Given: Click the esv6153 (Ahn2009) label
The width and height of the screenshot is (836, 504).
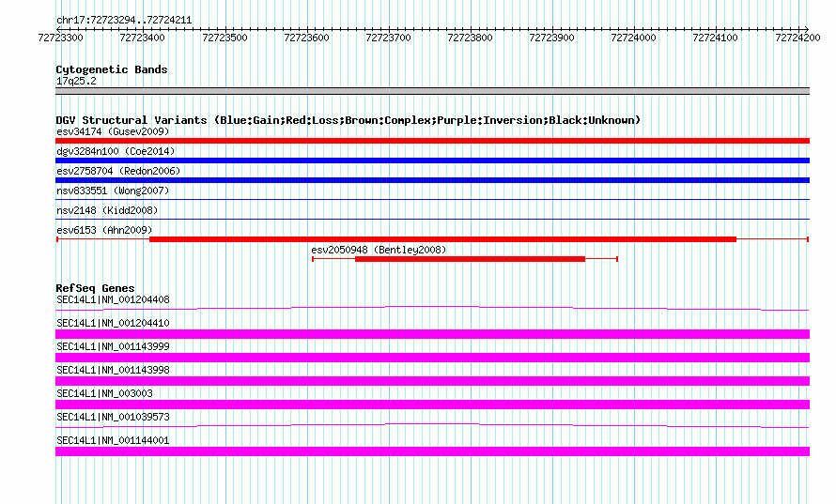Looking at the screenshot, I should pos(104,230).
